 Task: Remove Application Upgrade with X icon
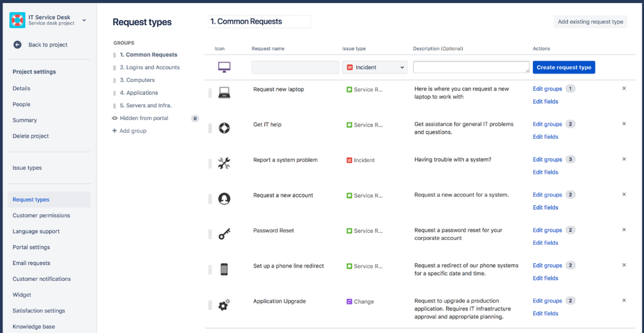point(624,300)
